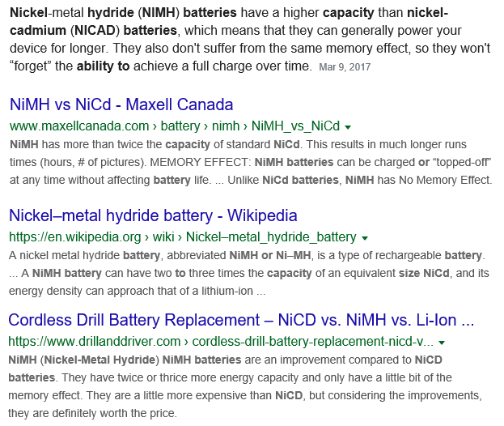The width and height of the screenshot is (504, 426).
Task: Click 'NiMH_vs_NiCd' breadcrumb segment
Action: pos(295,126)
